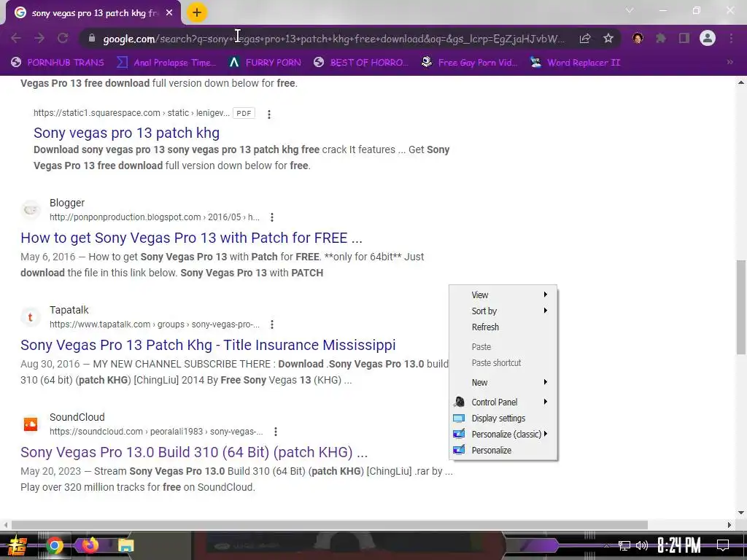Open 'How to get Sony Vegas Pro 13' result
This screenshot has width=747, height=560.
[192, 238]
